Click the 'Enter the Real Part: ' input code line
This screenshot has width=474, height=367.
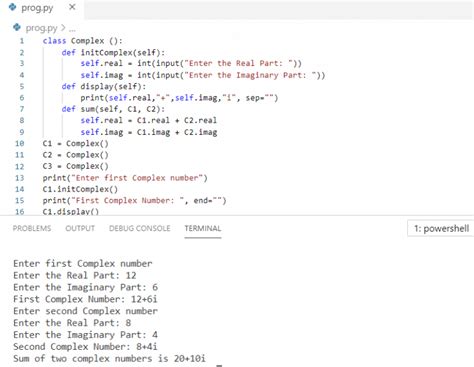tap(191, 63)
